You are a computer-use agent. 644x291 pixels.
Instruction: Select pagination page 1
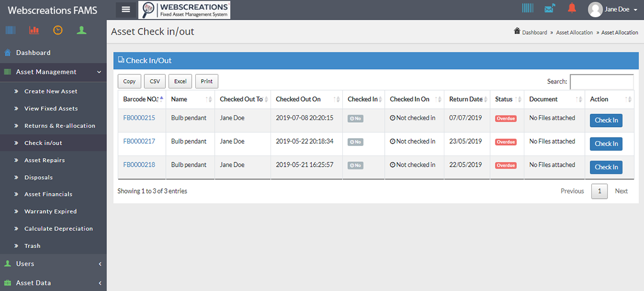click(599, 191)
